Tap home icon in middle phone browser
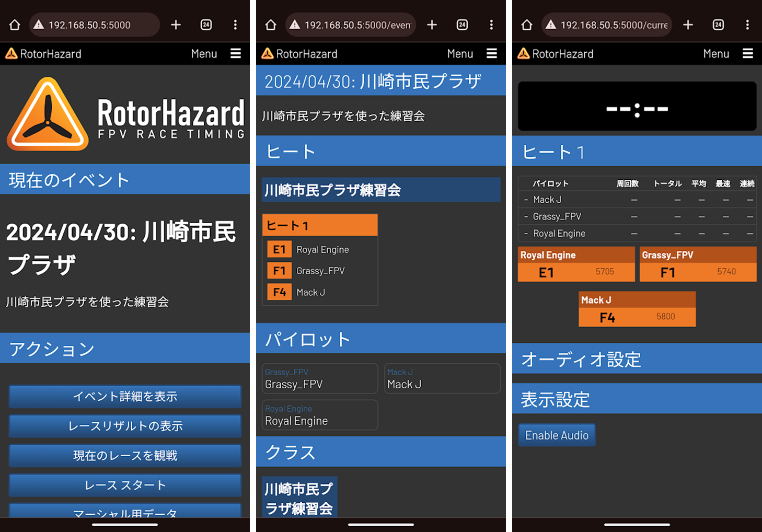The image size is (762, 532). click(x=271, y=25)
